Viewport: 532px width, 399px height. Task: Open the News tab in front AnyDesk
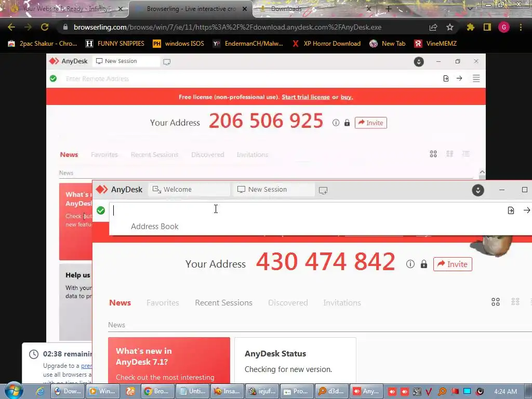pyautogui.click(x=120, y=303)
